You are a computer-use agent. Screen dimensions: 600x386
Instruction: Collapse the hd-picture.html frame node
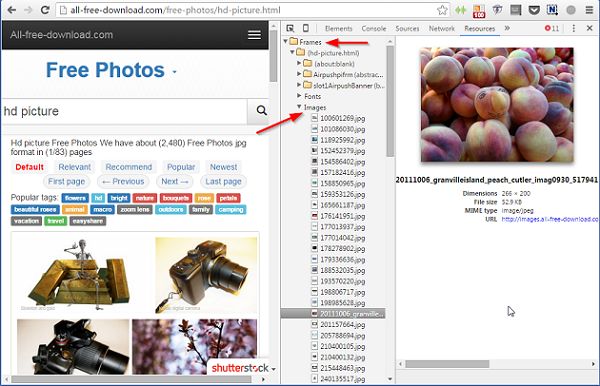pyautogui.click(x=293, y=52)
